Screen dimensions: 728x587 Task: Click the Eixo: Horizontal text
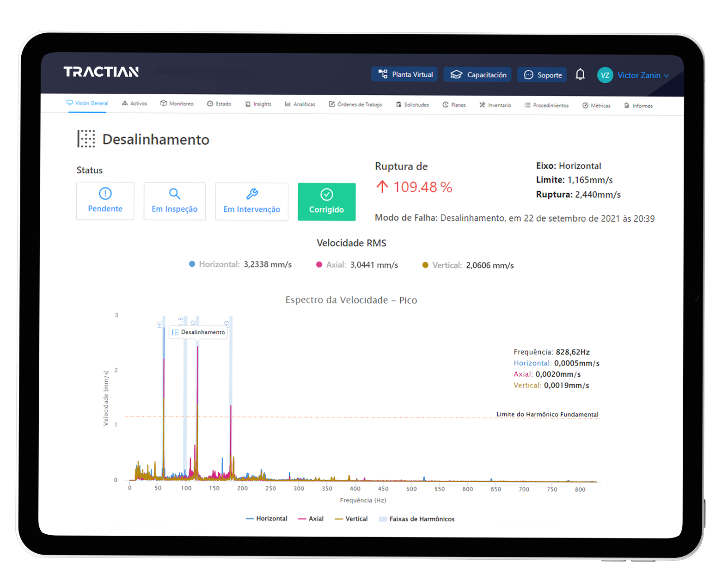(x=569, y=166)
